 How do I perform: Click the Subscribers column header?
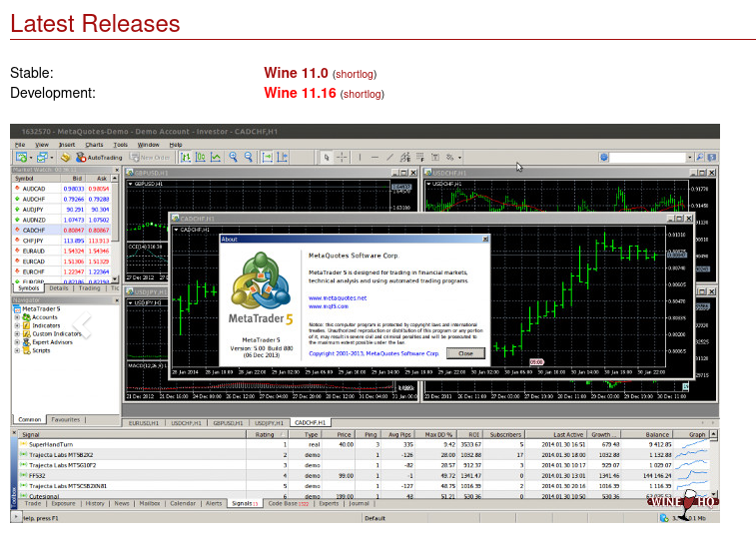coord(504,434)
